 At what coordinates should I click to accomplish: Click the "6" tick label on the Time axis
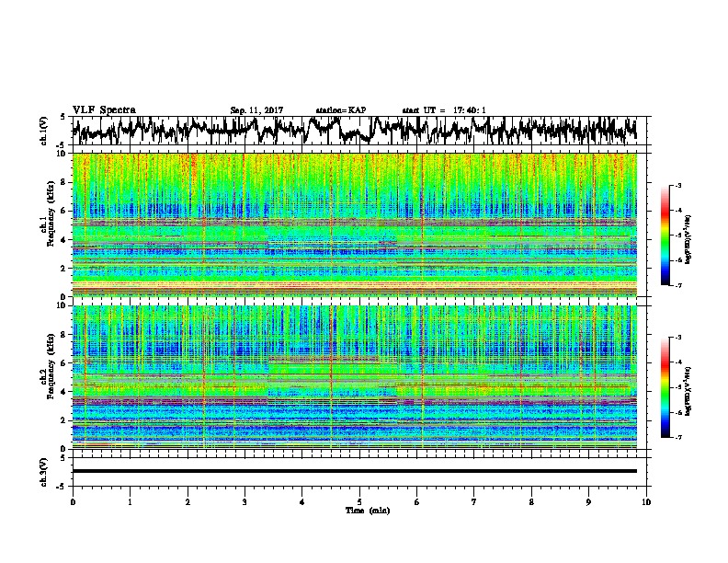tap(417, 502)
